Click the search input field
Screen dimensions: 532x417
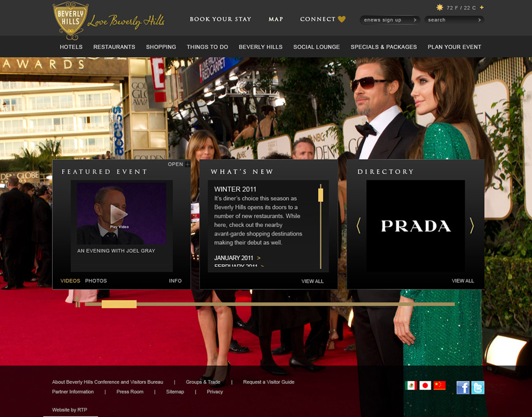454,20
